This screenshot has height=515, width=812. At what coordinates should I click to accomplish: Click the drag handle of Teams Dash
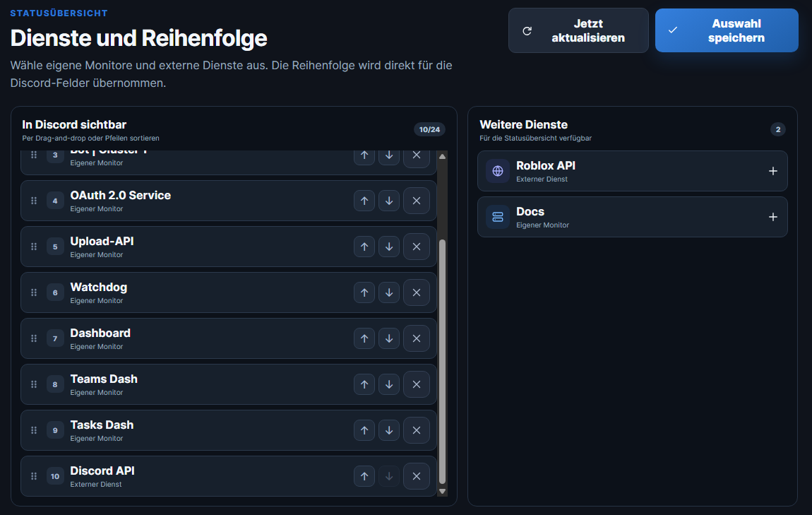click(x=34, y=384)
